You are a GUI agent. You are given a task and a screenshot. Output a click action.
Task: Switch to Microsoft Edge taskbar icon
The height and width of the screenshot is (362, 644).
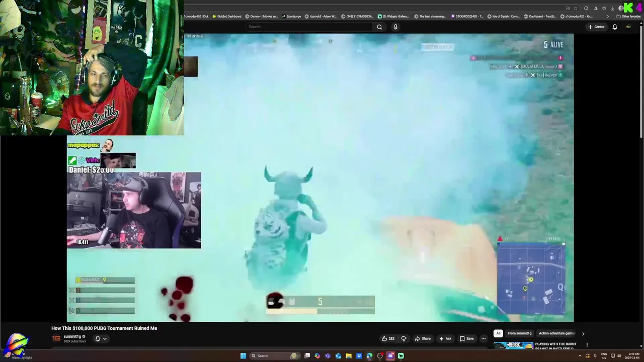pos(369,356)
